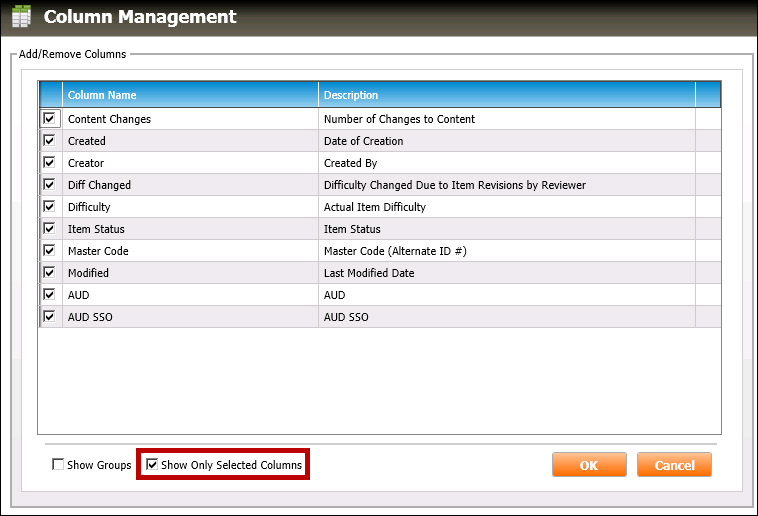Uncheck the AUD SSO checkbox
Image resolution: width=758 pixels, height=516 pixels.
[49, 317]
